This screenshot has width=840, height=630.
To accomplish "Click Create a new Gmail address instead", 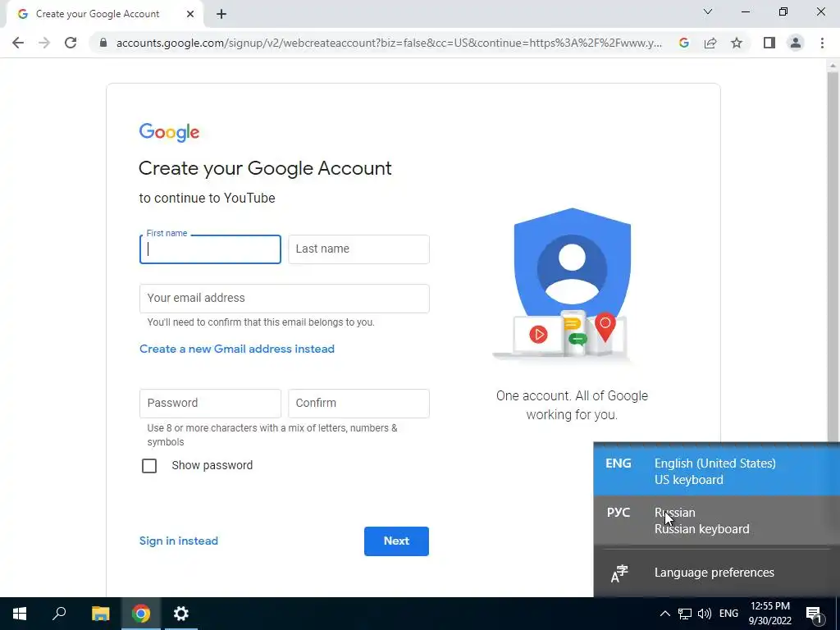I will point(237,349).
